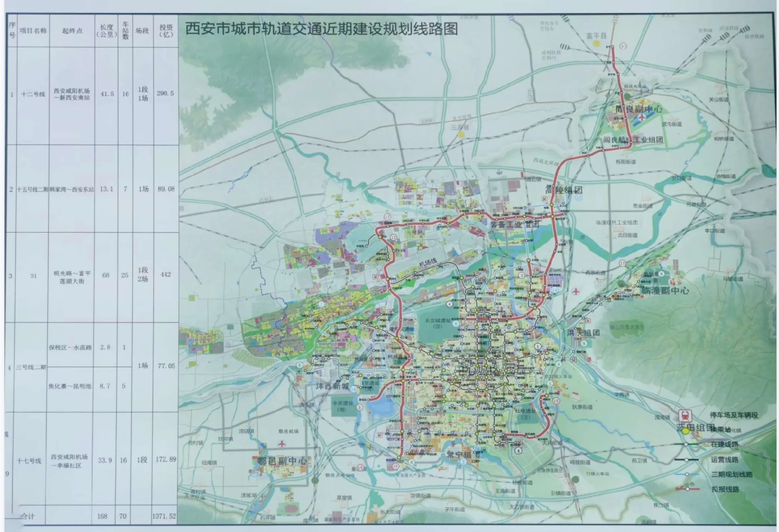Click the investment value 442

click(165, 275)
